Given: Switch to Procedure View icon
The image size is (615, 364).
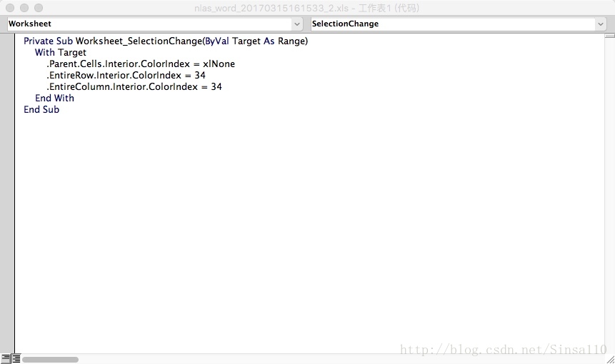Looking at the screenshot, I should click(6, 358).
